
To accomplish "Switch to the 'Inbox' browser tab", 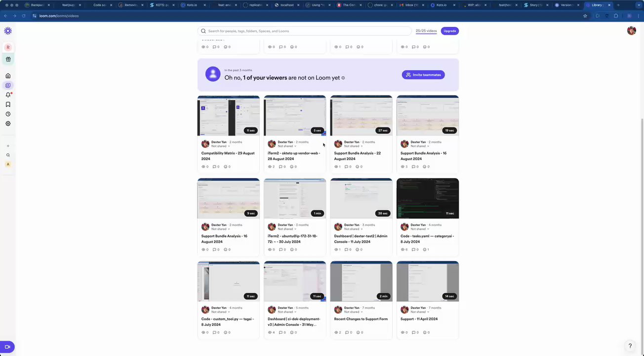I will click(x=412, y=5).
